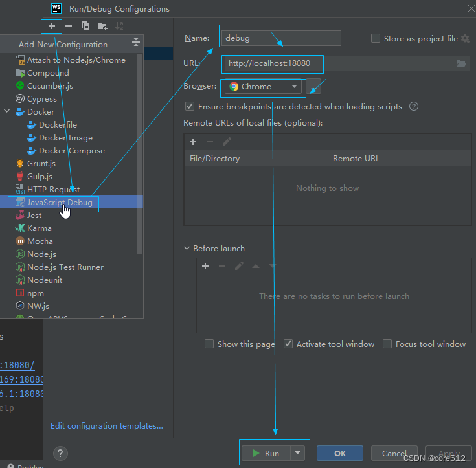Open the Run button dropdown arrow
This screenshot has width=476, height=468.
click(x=298, y=453)
